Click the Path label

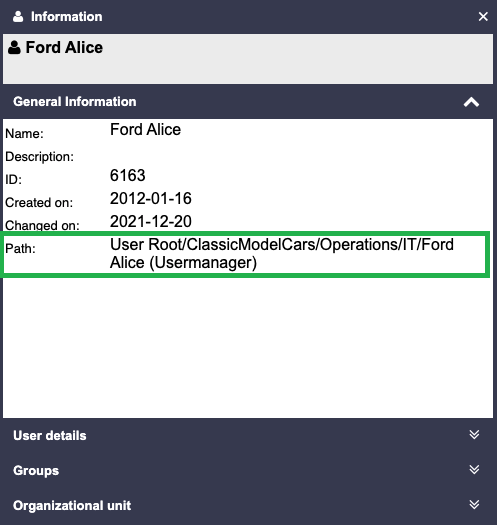tap(20, 248)
